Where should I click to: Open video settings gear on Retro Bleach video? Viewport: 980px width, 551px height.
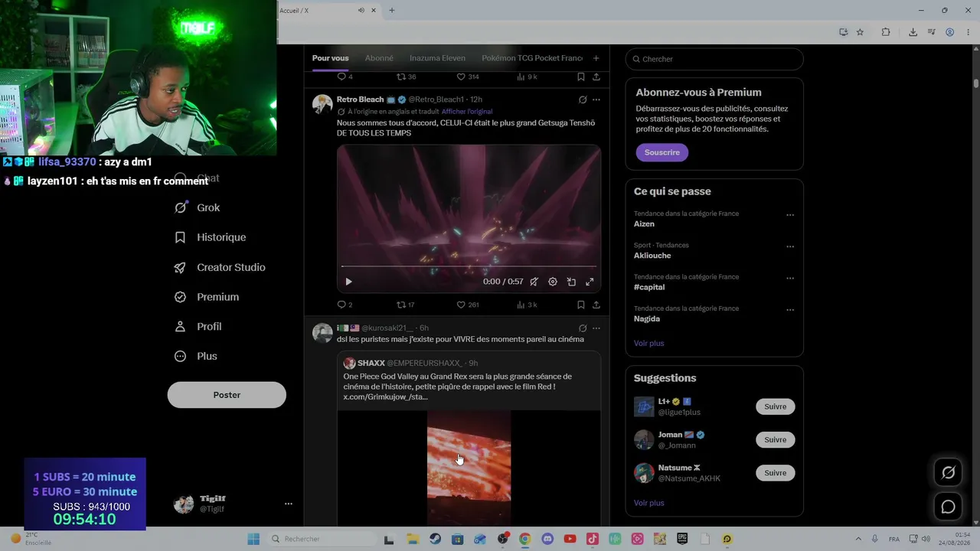pyautogui.click(x=553, y=282)
